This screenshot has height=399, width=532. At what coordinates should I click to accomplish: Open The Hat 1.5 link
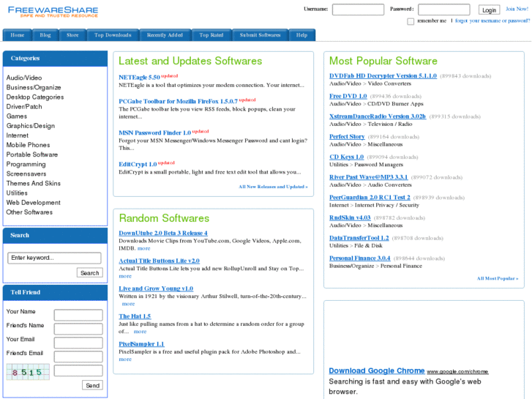[135, 316]
